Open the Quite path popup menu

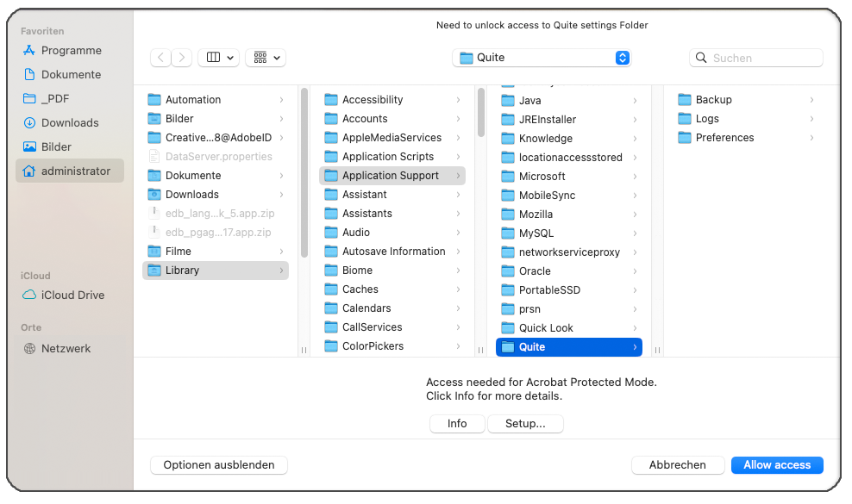[x=542, y=58]
